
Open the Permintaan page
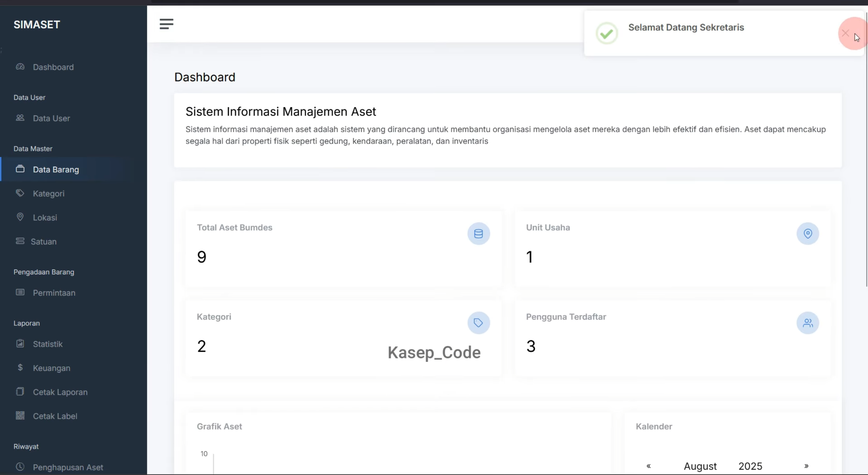point(74,293)
